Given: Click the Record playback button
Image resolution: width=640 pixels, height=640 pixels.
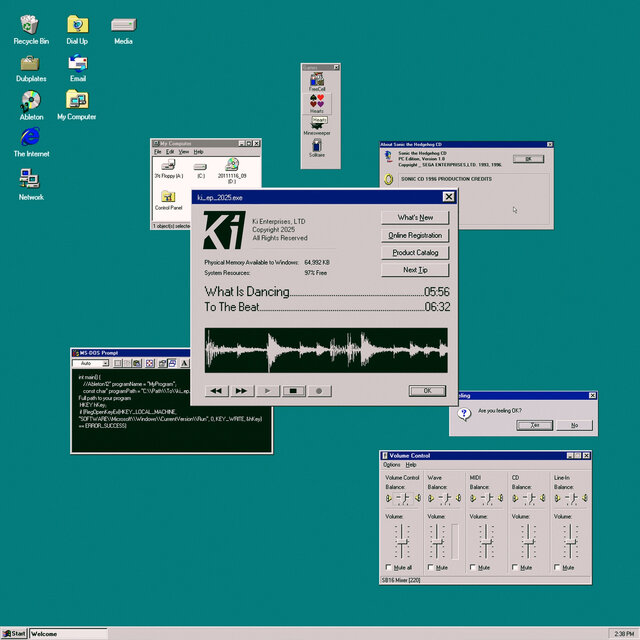Looking at the screenshot, I should click(x=319, y=391).
